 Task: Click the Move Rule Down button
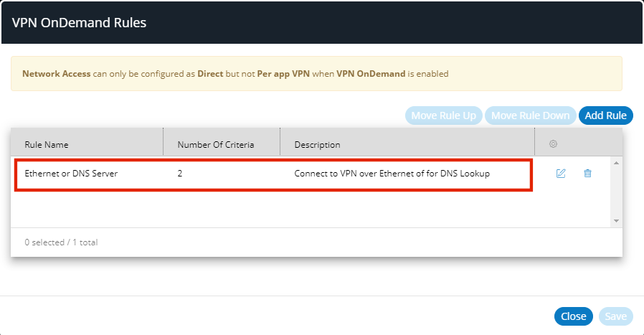530,115
